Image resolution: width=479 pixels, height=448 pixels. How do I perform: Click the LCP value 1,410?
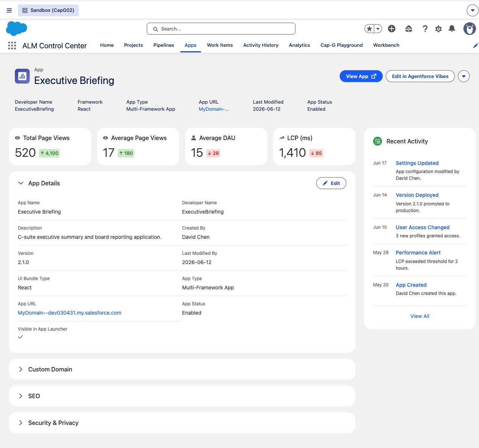[x=292, y=153]
